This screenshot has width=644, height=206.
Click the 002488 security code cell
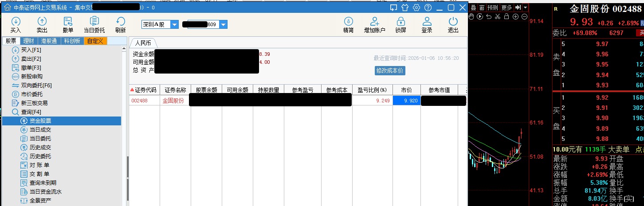[144, 101]
